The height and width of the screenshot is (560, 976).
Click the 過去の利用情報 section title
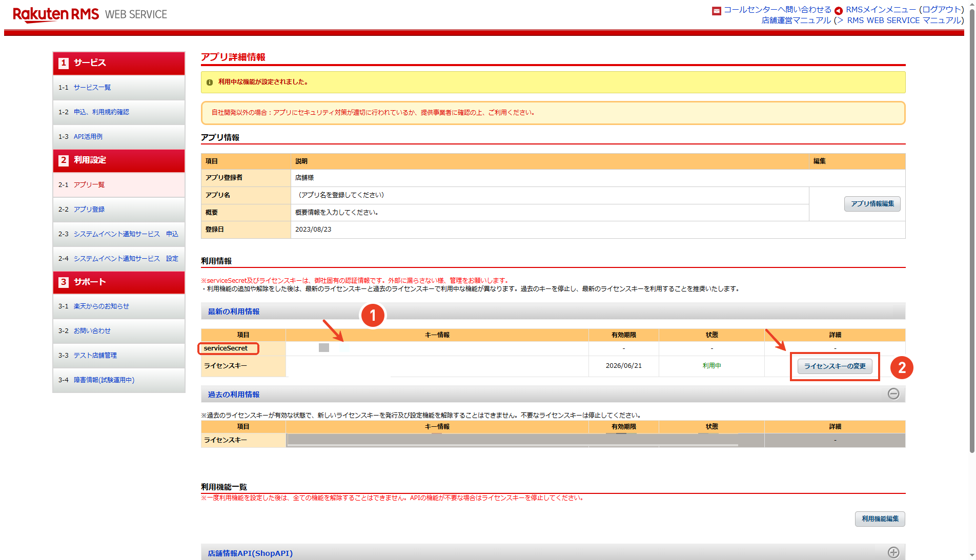[234, 395]
